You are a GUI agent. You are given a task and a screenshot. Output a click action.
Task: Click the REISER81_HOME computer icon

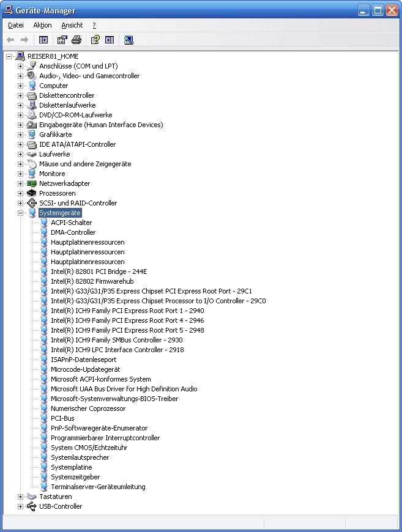coord(20,56)
